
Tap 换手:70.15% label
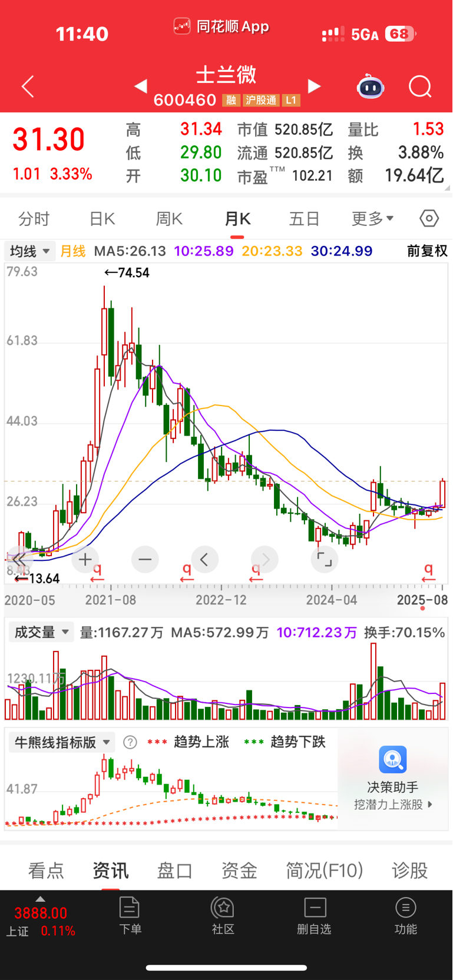click(404, 633)
